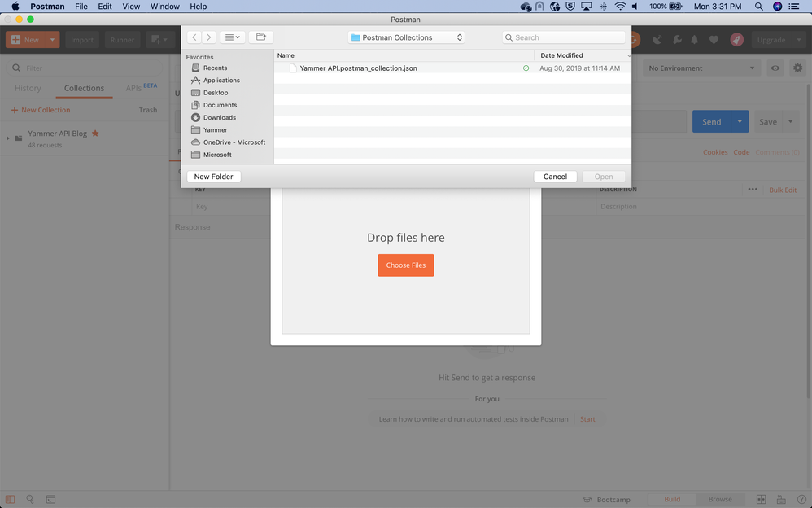
Task: Click the New button in Postman toolbar
Action: click(25, 40)
